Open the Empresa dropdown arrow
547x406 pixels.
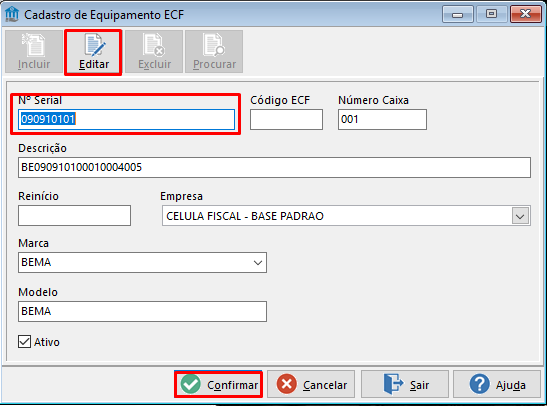coord(520,216)
